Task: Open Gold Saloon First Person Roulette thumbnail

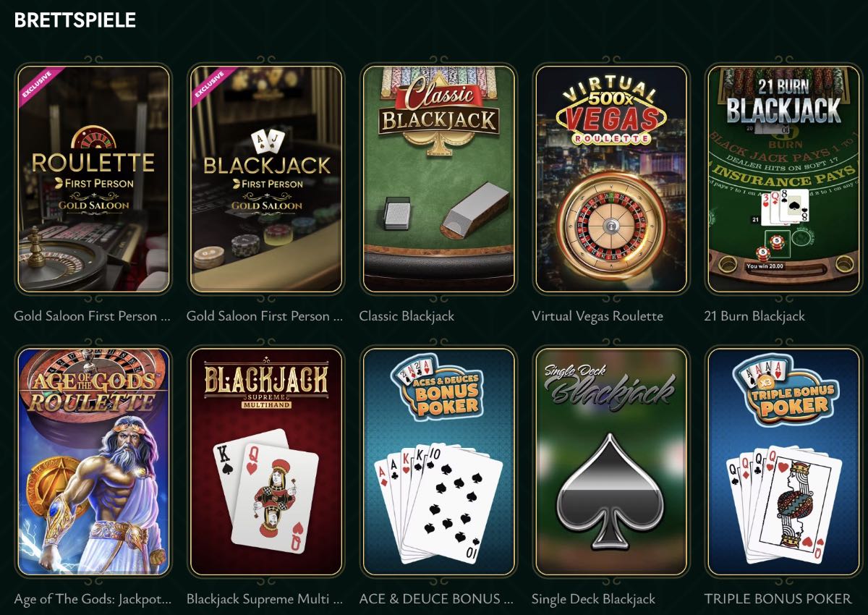Action: [x=93, y=179]
